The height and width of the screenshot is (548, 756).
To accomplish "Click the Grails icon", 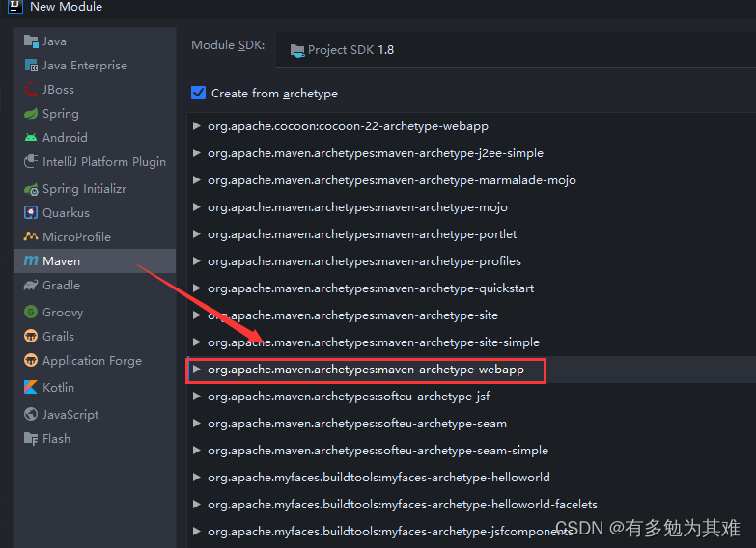I will click(x=31, y=336).
